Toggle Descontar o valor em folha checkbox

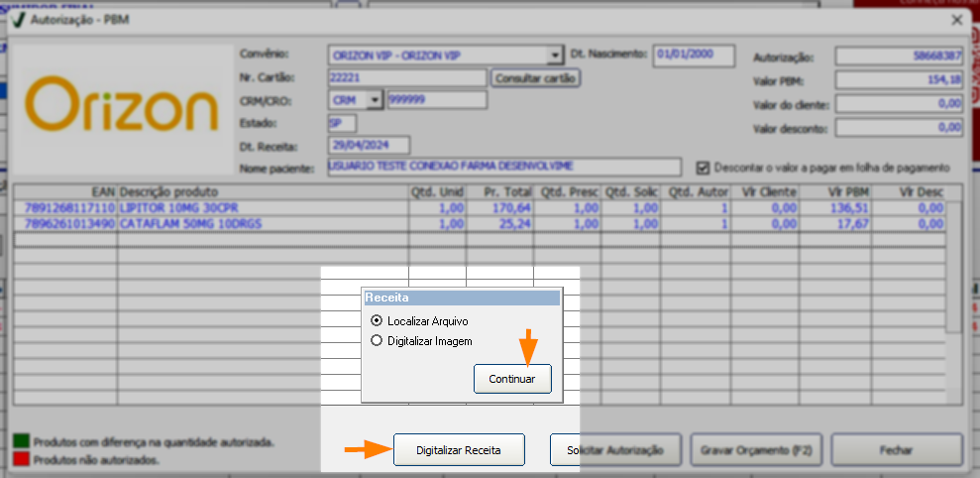point(704,168)
